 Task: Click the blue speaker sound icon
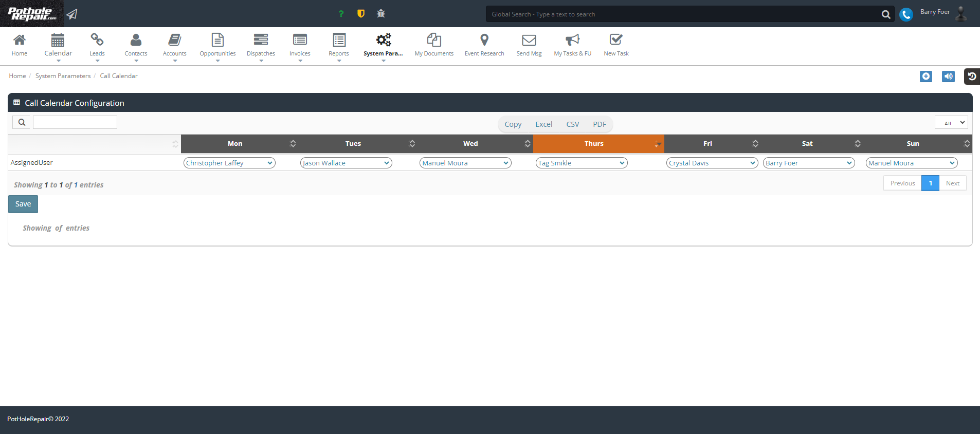click(x=949, y=77)
